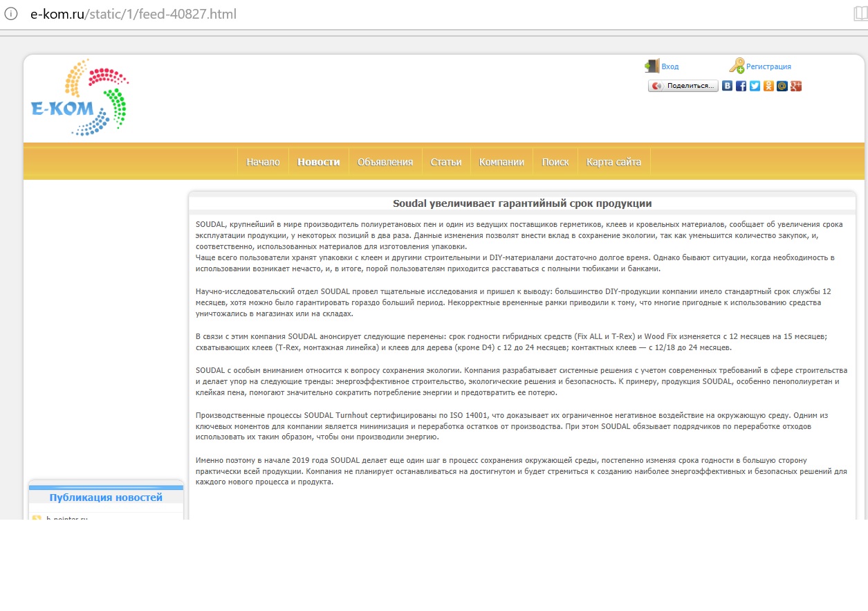This screenshot has width=868, height=611.
Task: Open reader view icon in address bar
Action: point(860,14)
